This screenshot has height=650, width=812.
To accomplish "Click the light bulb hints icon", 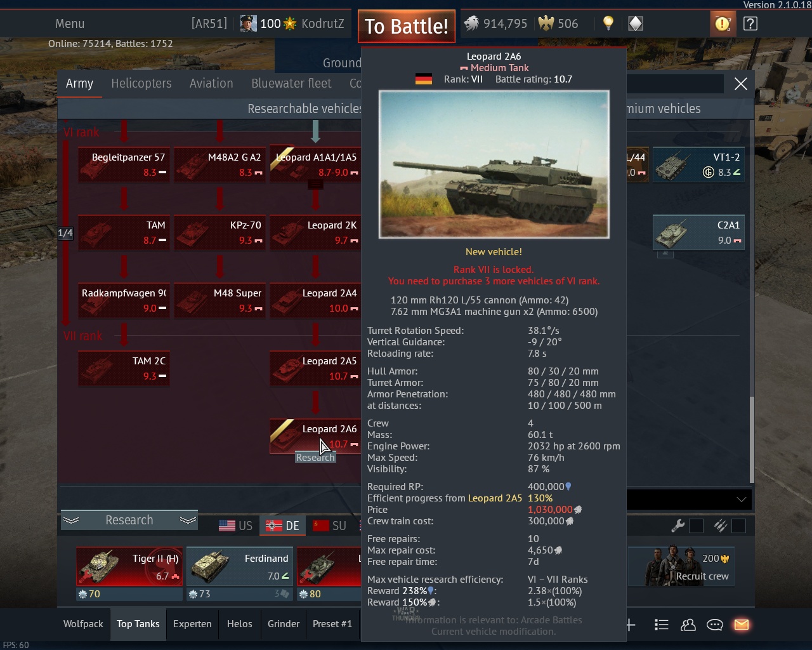I will pyautogui.click(x=608, y=23).
